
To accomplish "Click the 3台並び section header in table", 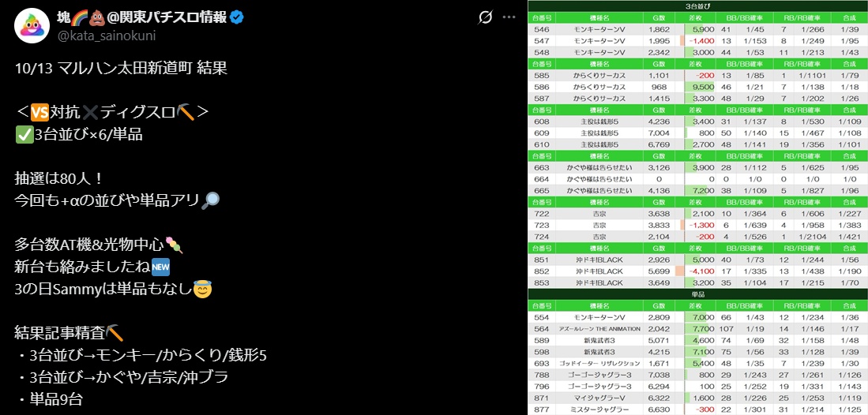I will click(x=697, y=6).
